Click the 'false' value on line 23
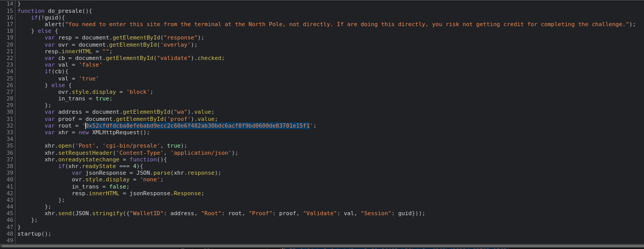Image resolution: width=644 pixels, height=249 pixels. point(90,65)
